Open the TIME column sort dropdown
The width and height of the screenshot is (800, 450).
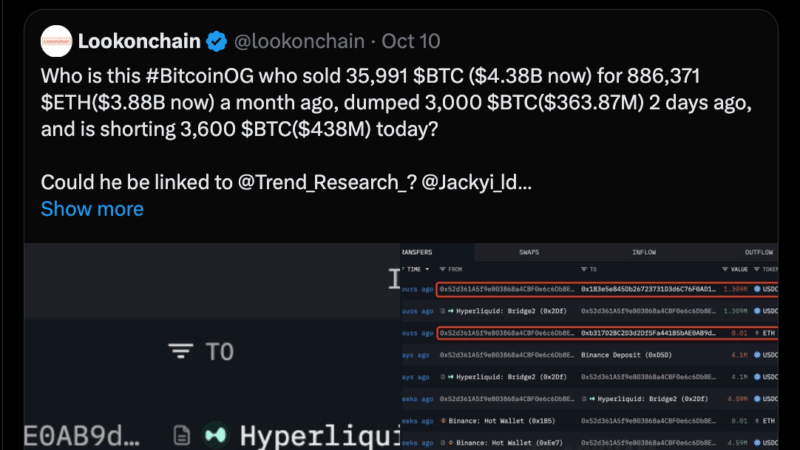tap(428, 270)
